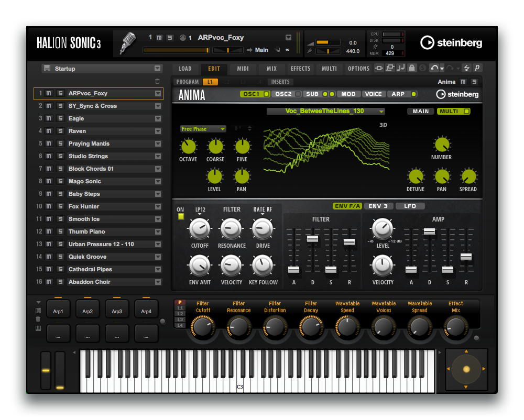This screenshot has height=420, width=524.
Task: Click the microphone program icon in header
Action: coord(128,43)
